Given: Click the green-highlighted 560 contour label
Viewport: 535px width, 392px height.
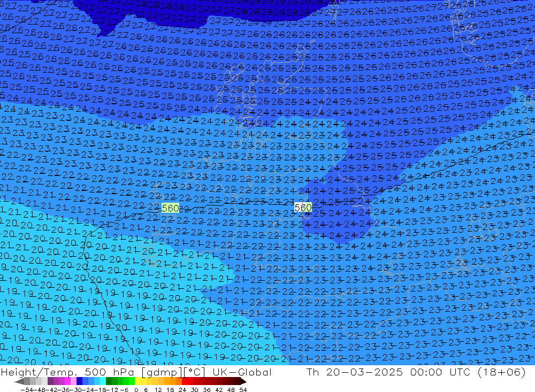Looking at the screenshot, I should [170, 208].
